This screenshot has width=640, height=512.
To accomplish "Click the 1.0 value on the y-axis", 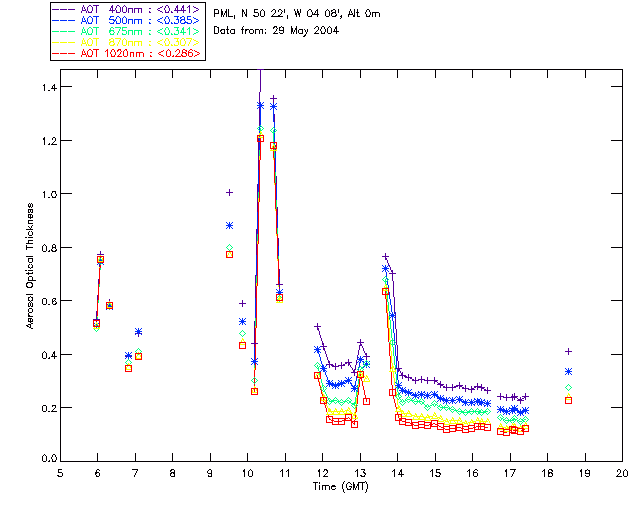I will [x=49, y=194].
